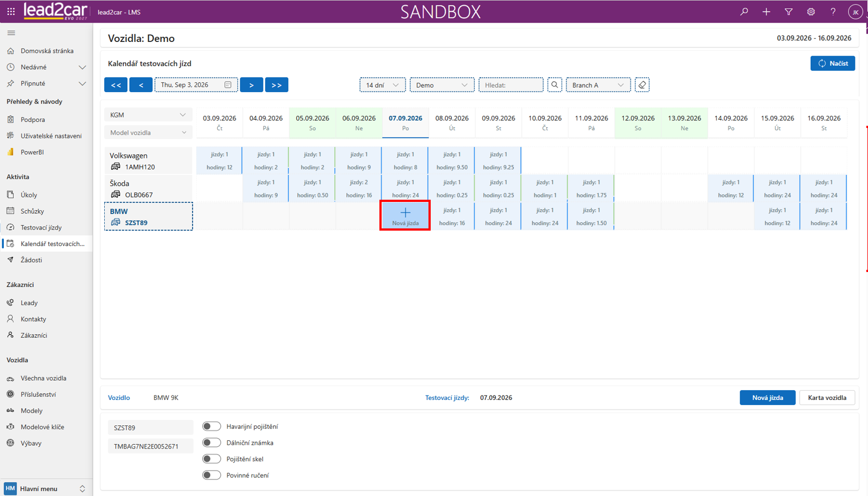Click the plus Nová jízda cell for BMW
The image size is (868, 496).
[405, 216]
